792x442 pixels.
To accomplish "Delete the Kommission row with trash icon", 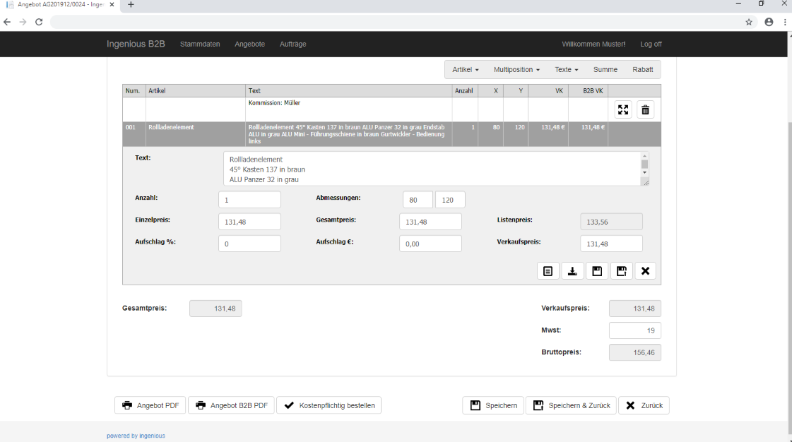I will pyautogui.click(x=645, y=110).
